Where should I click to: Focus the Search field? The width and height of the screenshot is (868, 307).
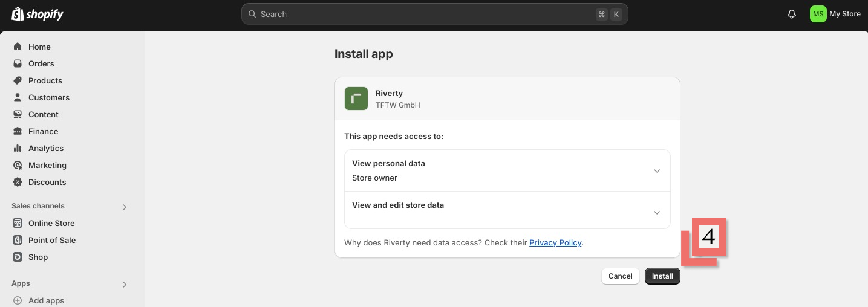[x=423, y=14]
